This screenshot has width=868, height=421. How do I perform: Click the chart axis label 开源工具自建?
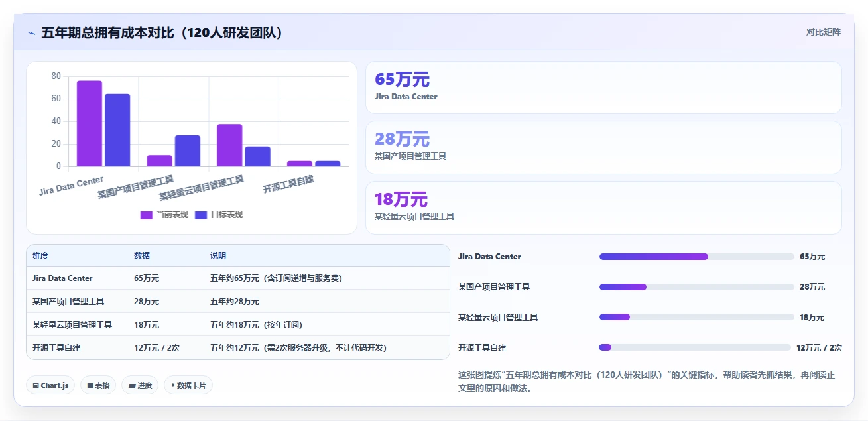pyautogui.click(x=288, y=184)
